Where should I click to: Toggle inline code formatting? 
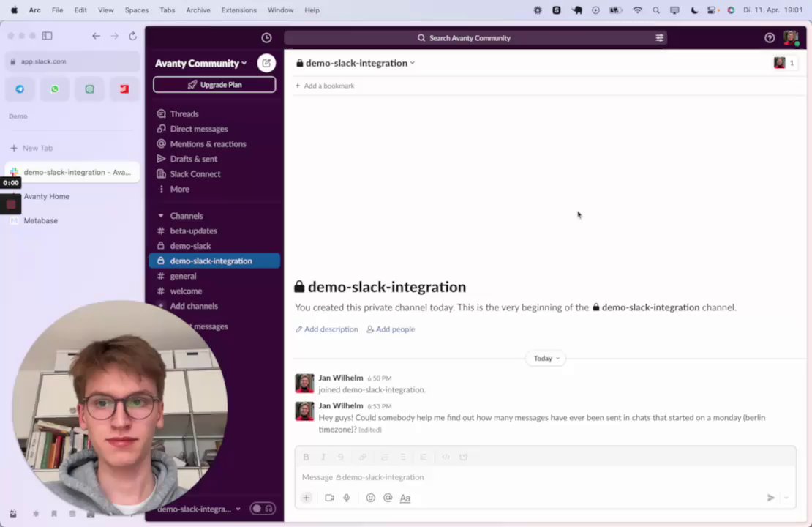tap(446, 457)
